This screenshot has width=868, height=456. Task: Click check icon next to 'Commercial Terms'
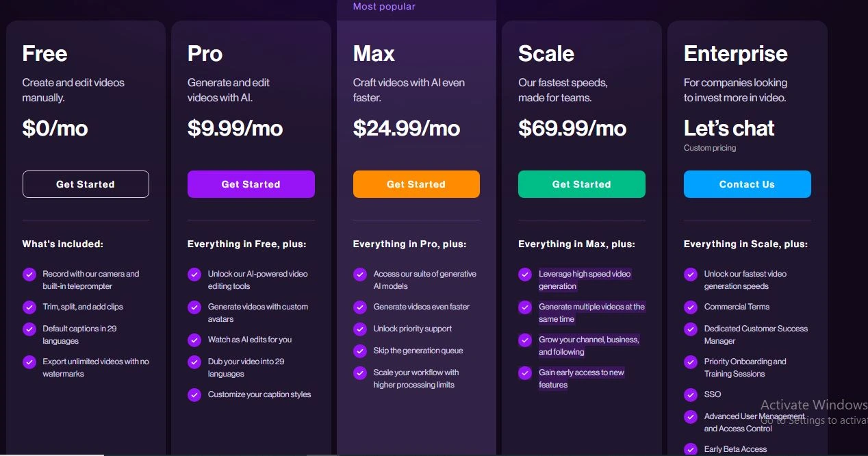[691, 307]
